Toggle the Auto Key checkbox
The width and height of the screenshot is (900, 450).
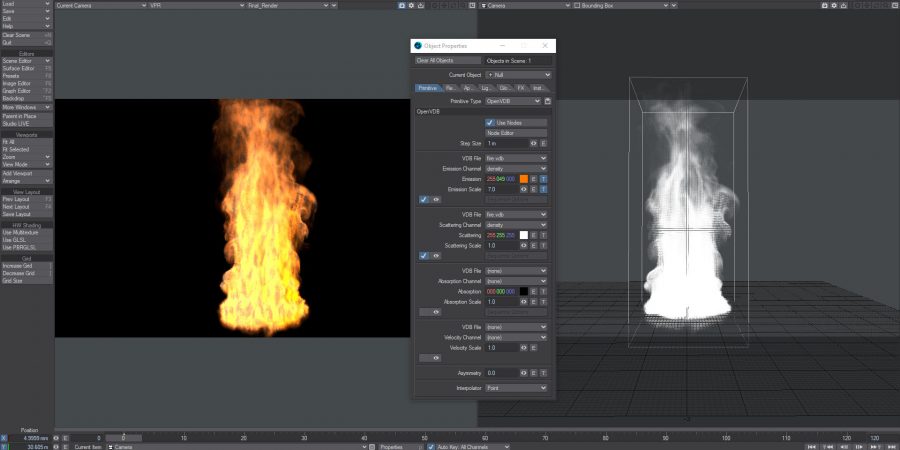pos(431,446)
